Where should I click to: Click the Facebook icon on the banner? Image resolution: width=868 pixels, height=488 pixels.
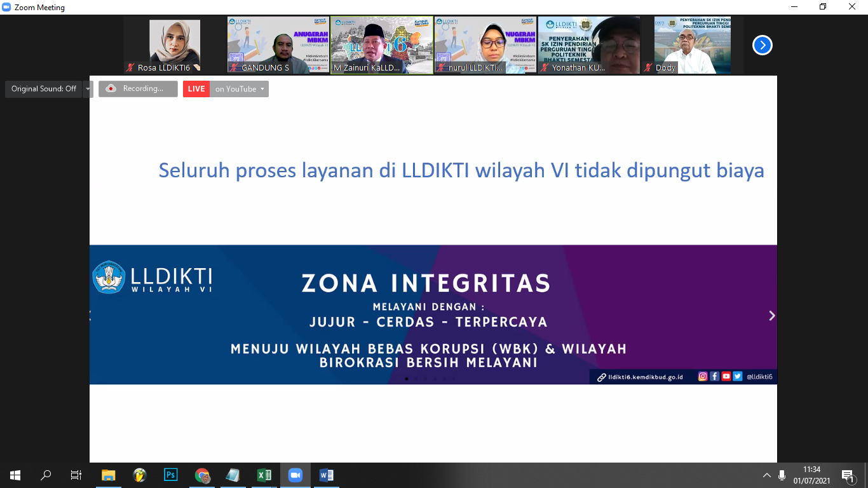point(714,376)
